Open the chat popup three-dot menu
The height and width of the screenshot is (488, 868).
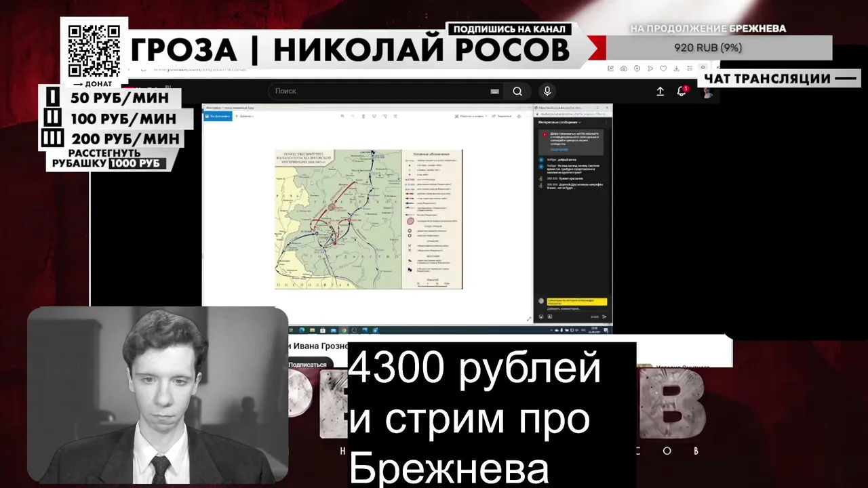click(606, 122)
